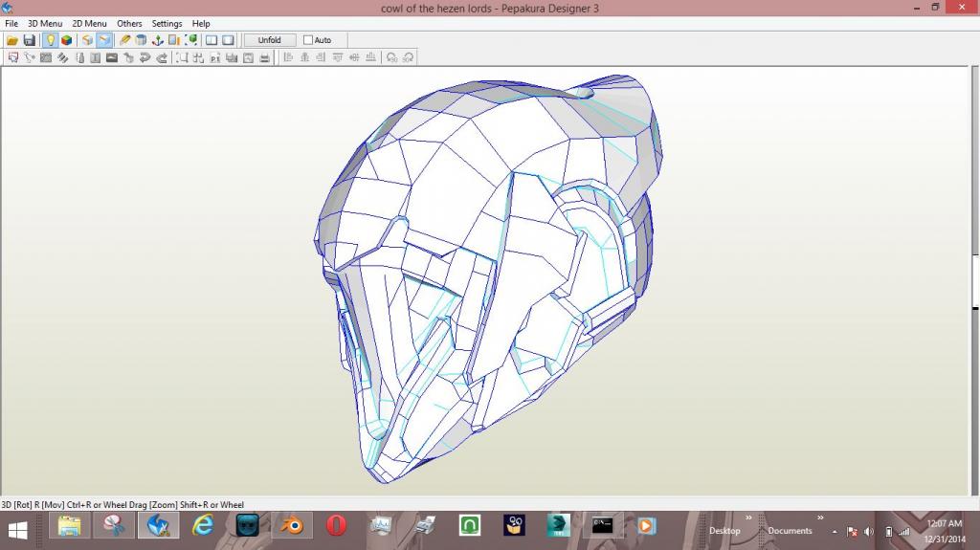Open the command prompt taskbar icon
This screenshot has height=550, width=980.
click(x=603, y=526)
